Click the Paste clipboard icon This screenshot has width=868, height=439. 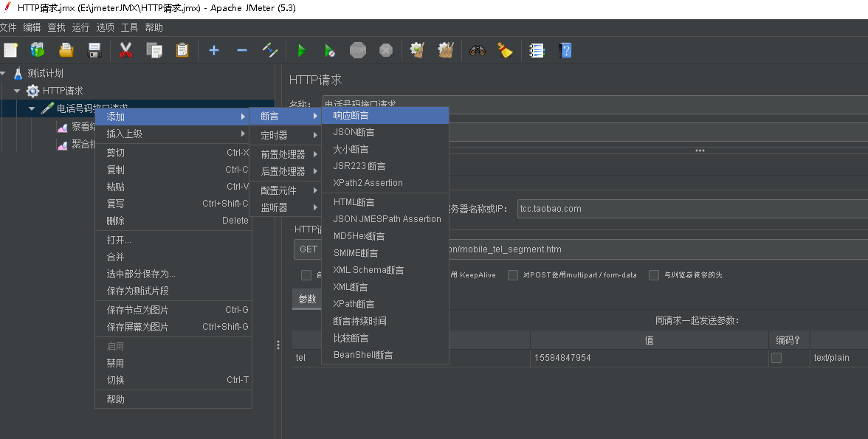(x=182, y=50)
